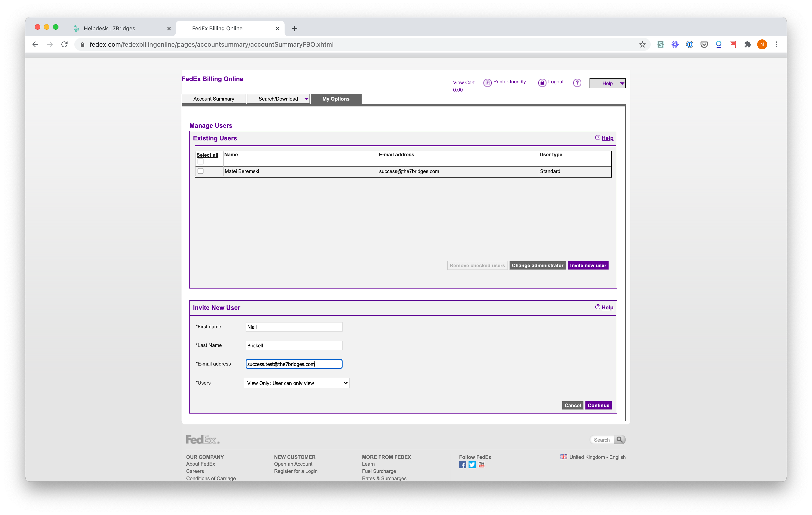Click the question mark help icon in header
The image size is (812, 515).
[577, 83]
